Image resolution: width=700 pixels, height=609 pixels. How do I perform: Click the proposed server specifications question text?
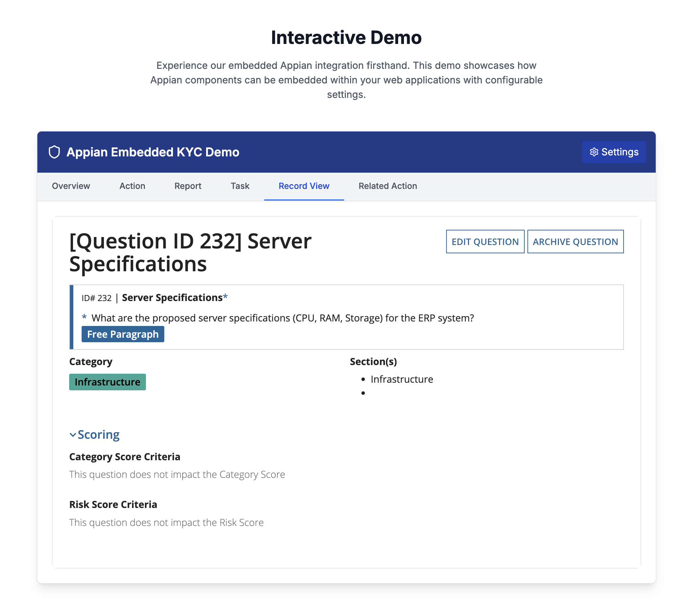[283, 318]
